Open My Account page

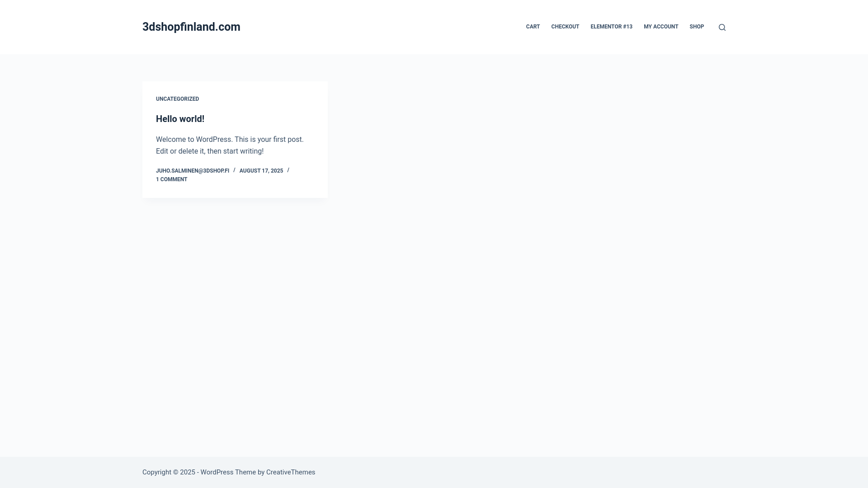click(661, 27)
